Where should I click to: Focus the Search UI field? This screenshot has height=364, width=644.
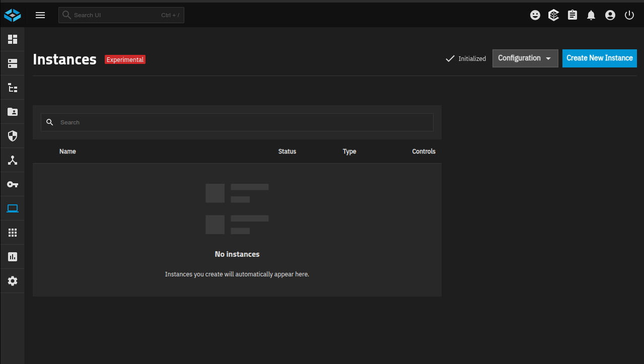pyautogui.click(x=121, y=15)
